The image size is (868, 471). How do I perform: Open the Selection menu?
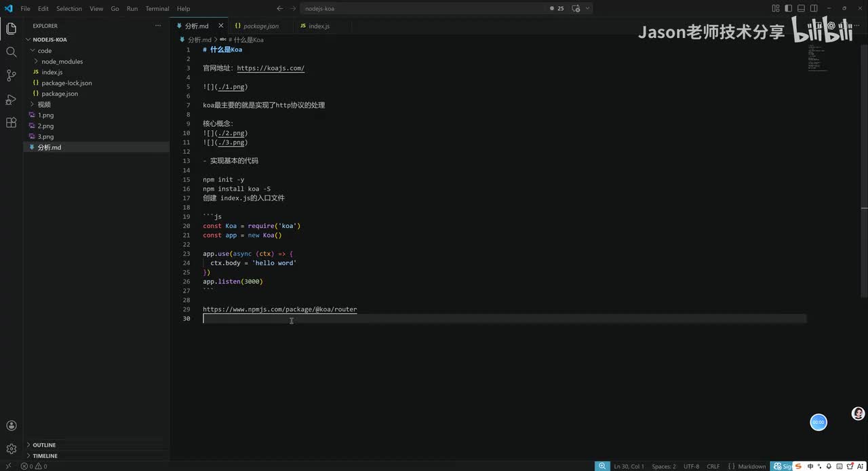click(69, 9)
